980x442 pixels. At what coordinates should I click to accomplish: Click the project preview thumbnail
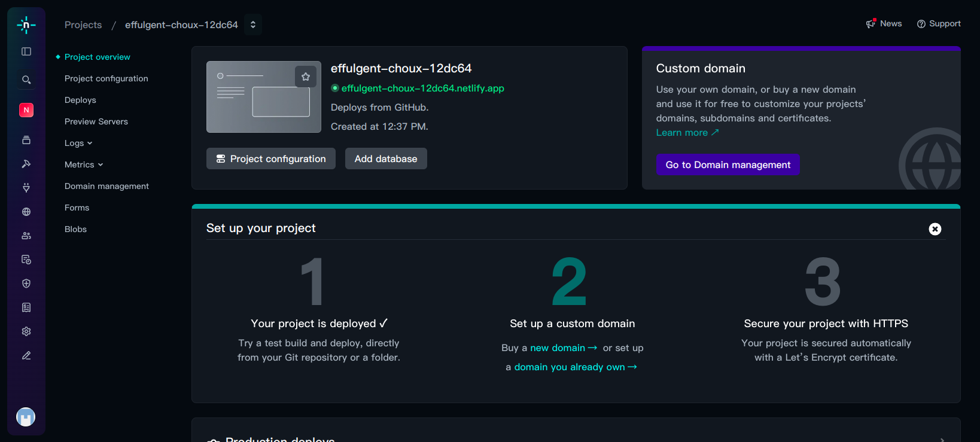264,97
